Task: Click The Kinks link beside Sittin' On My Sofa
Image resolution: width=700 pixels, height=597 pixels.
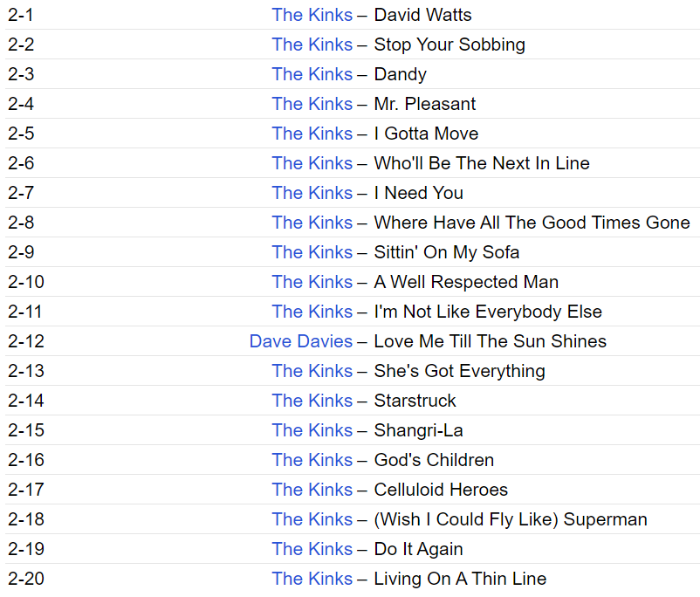Action: click(312, 252)
